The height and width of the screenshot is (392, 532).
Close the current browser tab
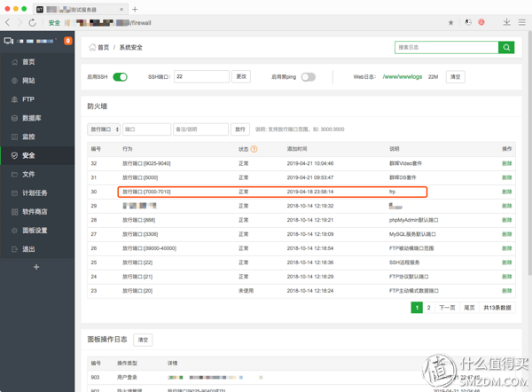point(121,10)
